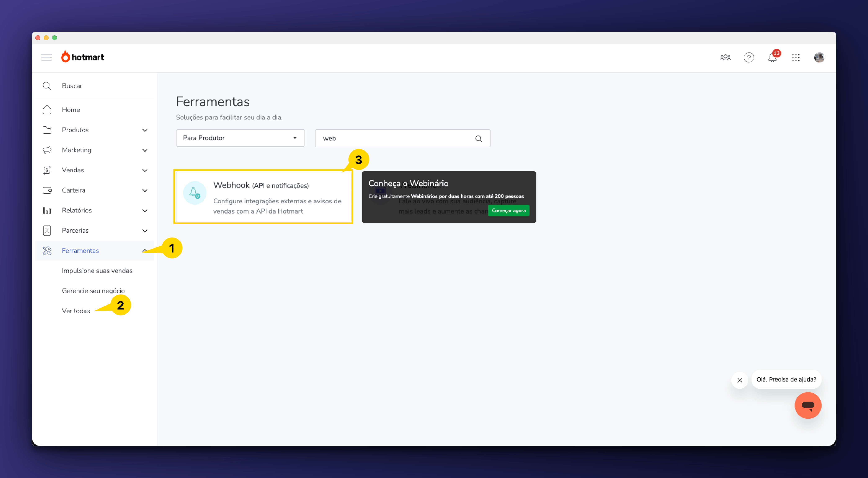This screenshot has width=868, height=478.
Task: Open notifications bell with 13 badge
Action: coord(772,57)
